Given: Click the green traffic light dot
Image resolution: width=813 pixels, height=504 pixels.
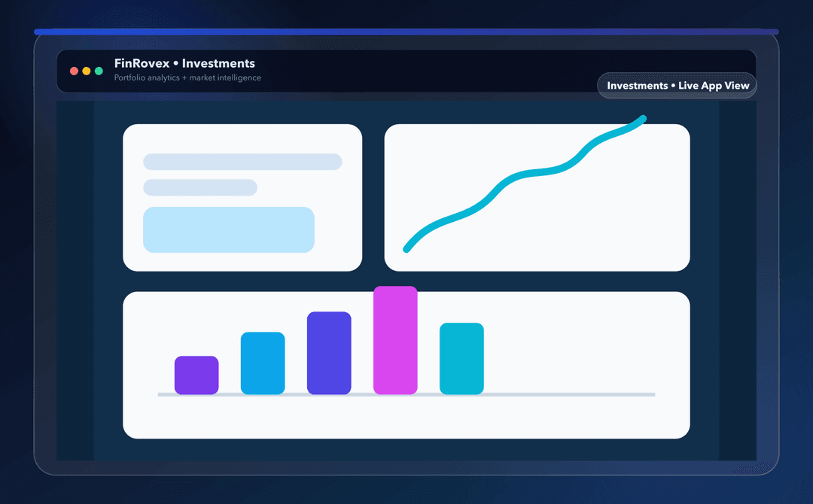Looking at the screenshot, I should pyautogui.click(x=98, y=71).
